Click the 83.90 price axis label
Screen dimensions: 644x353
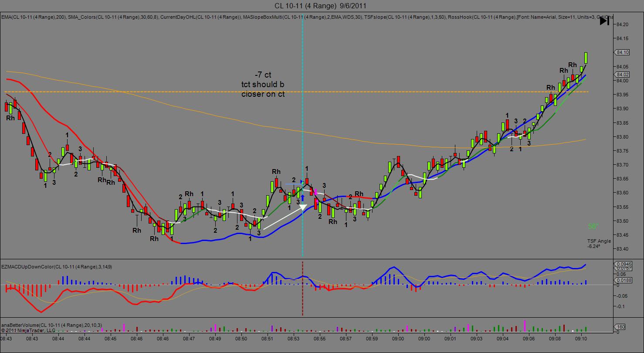point(623,109)
